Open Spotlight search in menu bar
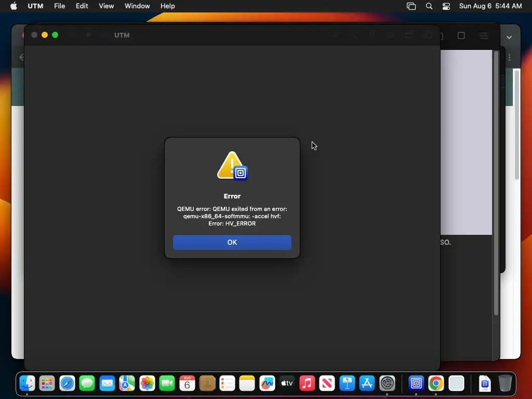Screen dimensions: 532x399 429,6
